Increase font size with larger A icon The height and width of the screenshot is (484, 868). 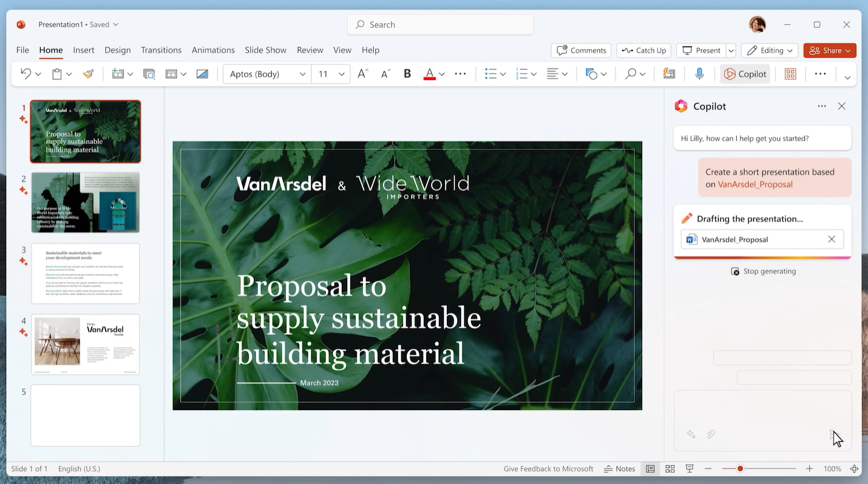pyautogui.click(x=363, y=74)
